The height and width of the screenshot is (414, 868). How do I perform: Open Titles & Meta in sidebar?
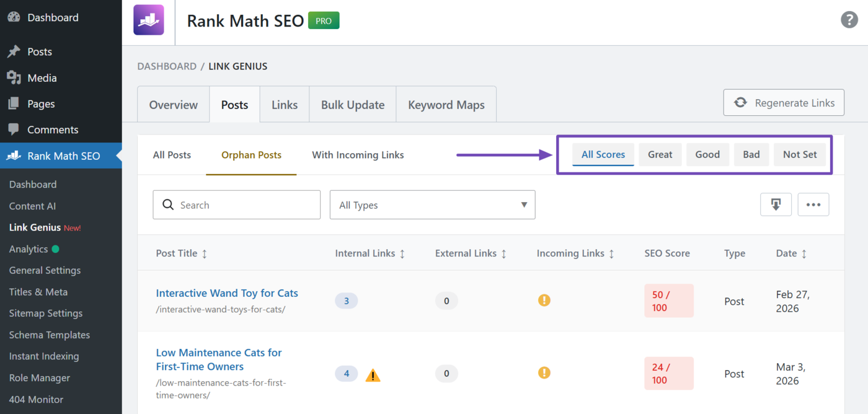point(38,292)
